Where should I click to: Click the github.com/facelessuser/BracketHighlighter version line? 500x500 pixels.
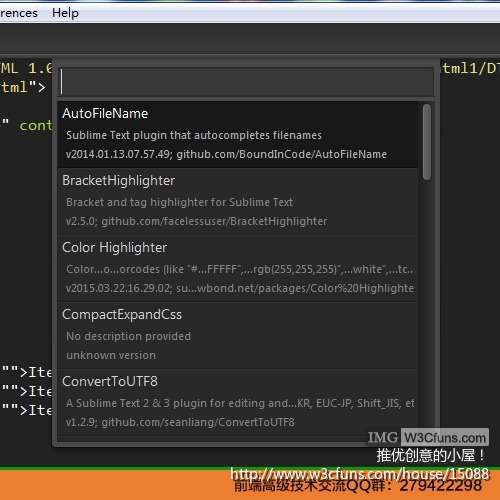196,221
